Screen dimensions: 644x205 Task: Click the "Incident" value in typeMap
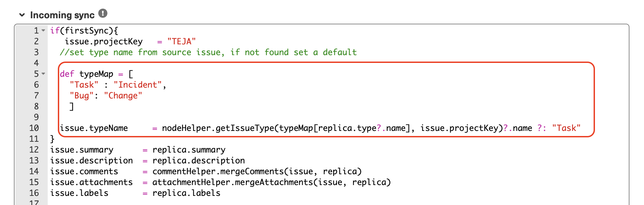[x=137, y=85]
